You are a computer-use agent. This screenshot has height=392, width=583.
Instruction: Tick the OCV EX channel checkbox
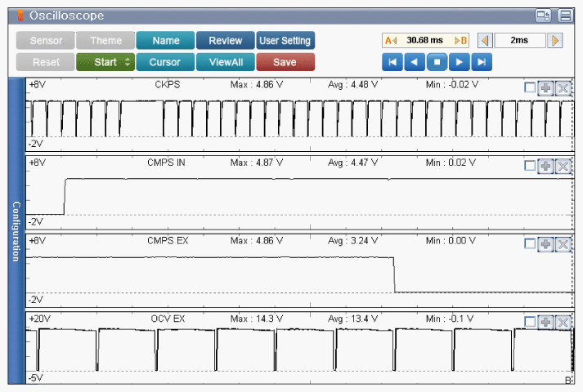tap(530, 322)
